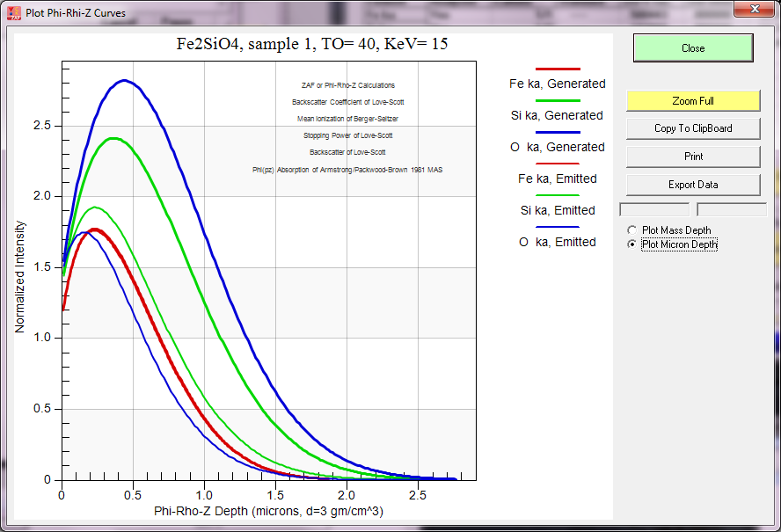
Task: Copy the plot using Copy To ClipBoard
Action: pos(693,128)
